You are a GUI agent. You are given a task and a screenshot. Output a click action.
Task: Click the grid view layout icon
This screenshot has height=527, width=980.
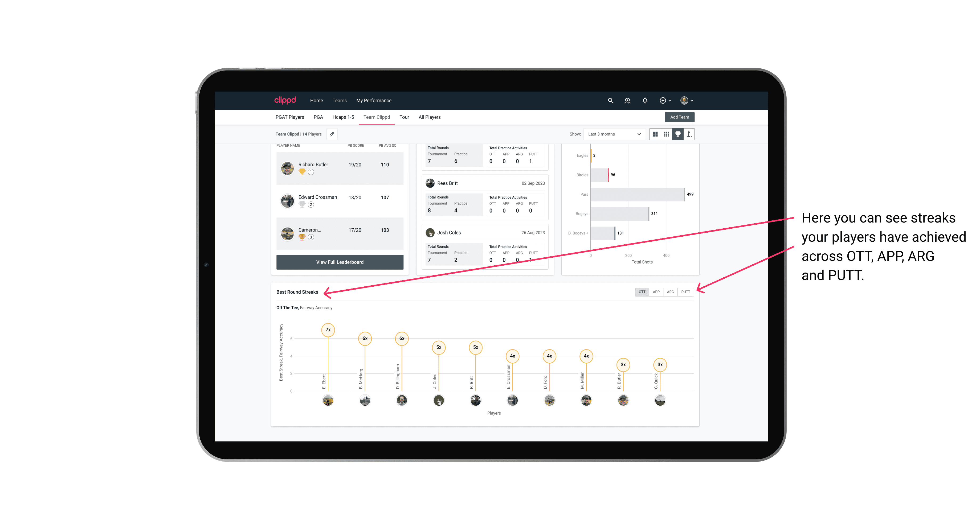(x=655, y=134)
